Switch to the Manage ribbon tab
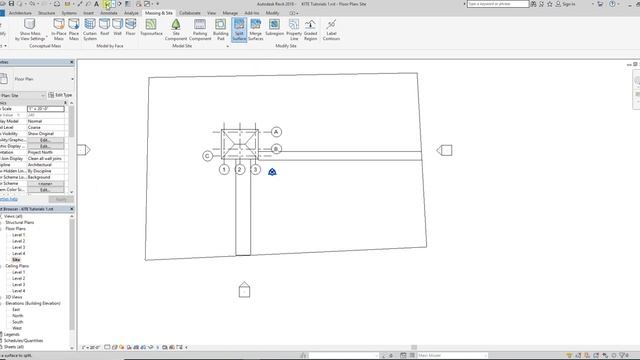Image resolution: width=640 pixels, height=360 pixels. 230,13
